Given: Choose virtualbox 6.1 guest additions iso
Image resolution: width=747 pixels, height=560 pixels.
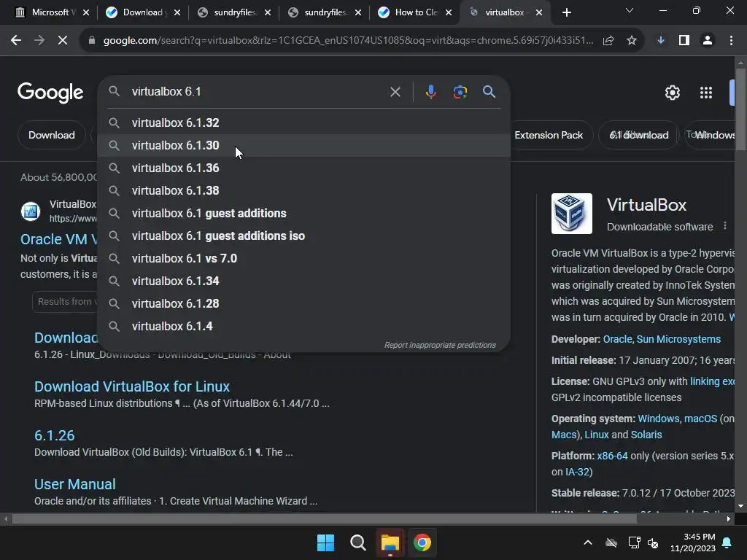Looking at the screenshot, I should pos(304,236).
